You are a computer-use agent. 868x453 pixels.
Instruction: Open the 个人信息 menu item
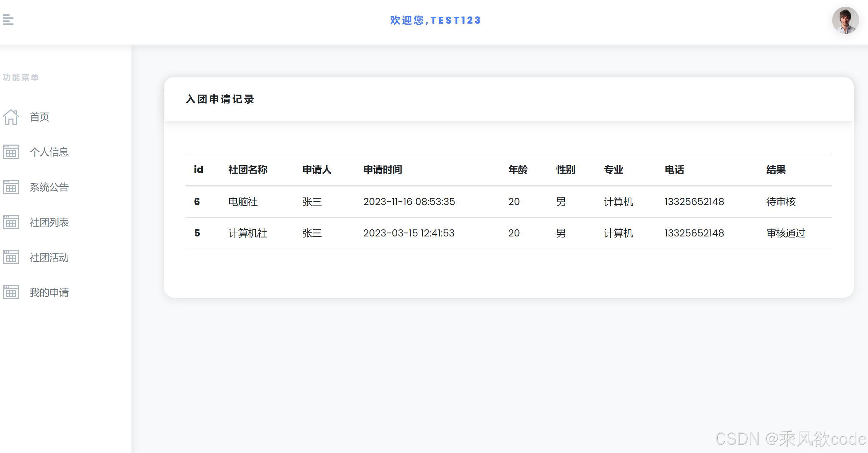[x=49, y=152]
